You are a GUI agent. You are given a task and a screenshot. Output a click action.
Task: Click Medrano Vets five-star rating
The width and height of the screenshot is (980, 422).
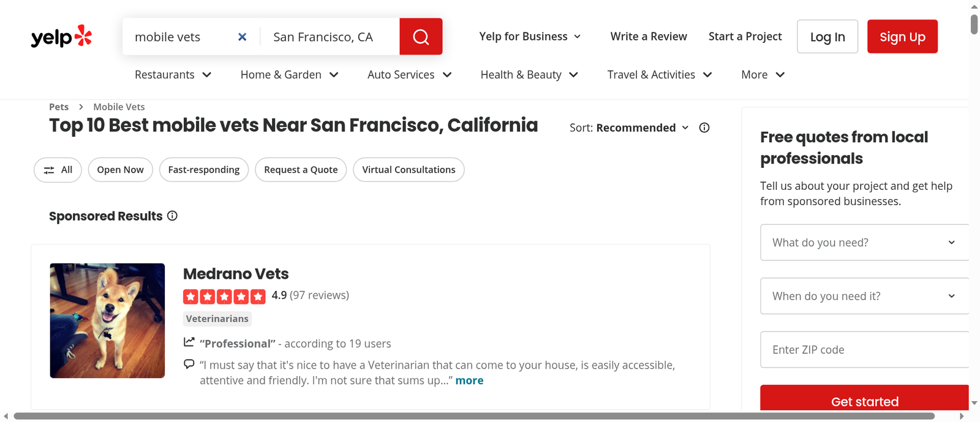pyautogui.click(x=224, y=296)
